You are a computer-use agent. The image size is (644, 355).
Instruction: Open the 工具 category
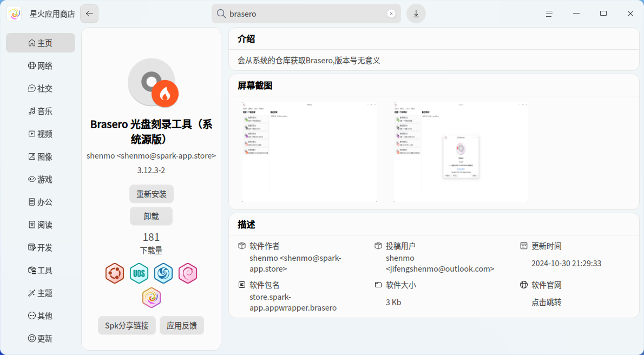pos(40,270)
